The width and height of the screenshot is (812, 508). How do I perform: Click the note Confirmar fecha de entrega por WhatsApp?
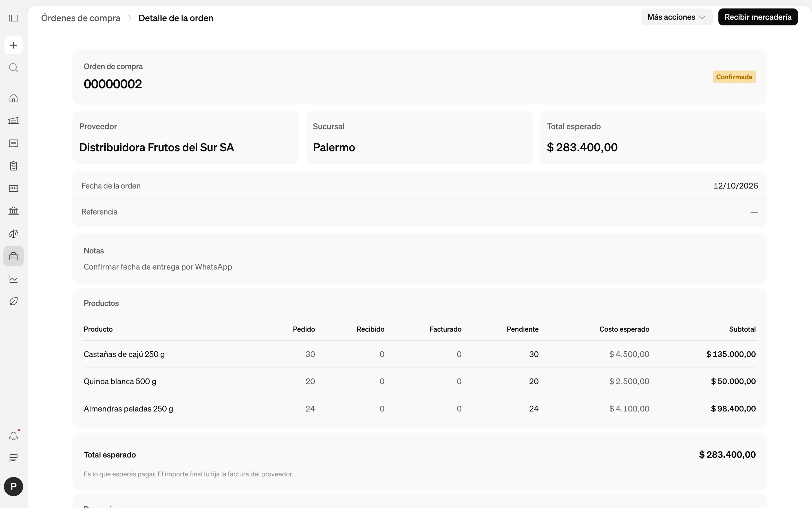(158, 267)
